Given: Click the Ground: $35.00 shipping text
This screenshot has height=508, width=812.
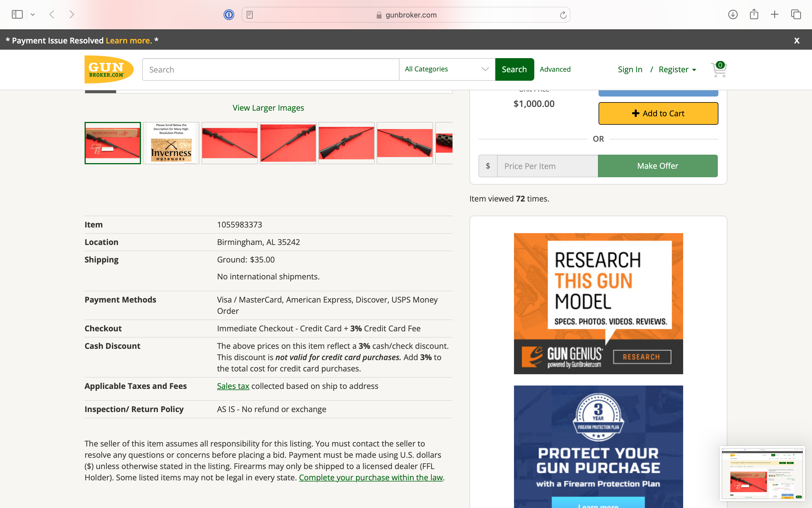Looking at the screenshot, I should (246, 260).
